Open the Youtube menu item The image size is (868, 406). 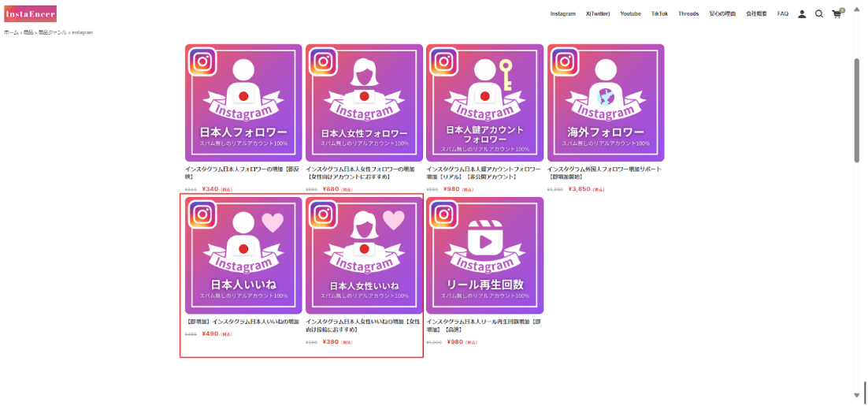(x=630, y=14)
